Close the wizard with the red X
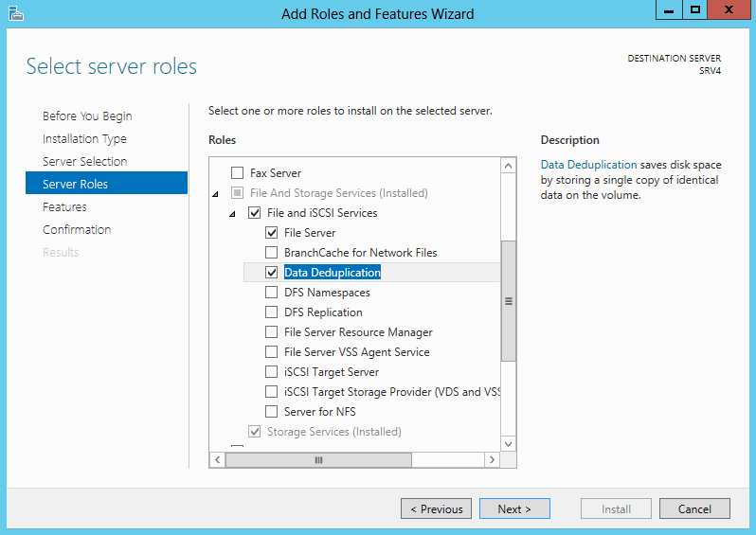 (x=729, y=9)
